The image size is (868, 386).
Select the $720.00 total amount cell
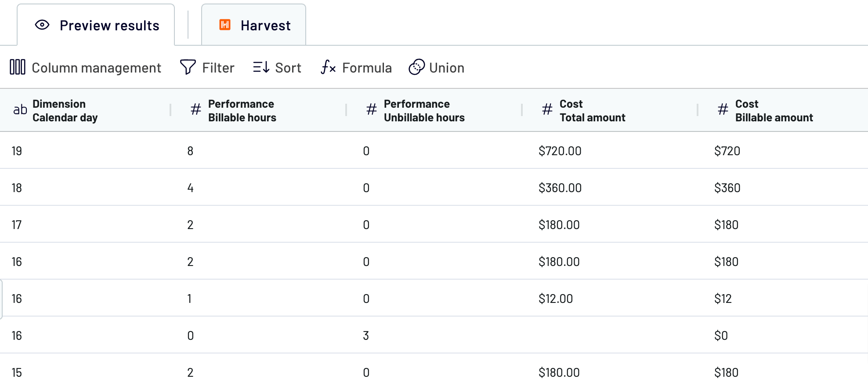[560, 151]
